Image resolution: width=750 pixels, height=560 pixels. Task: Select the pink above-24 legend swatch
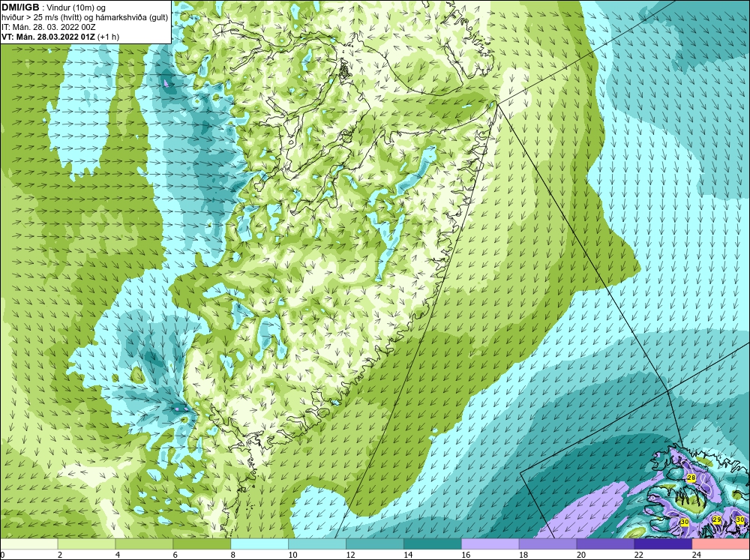[721, 544]
